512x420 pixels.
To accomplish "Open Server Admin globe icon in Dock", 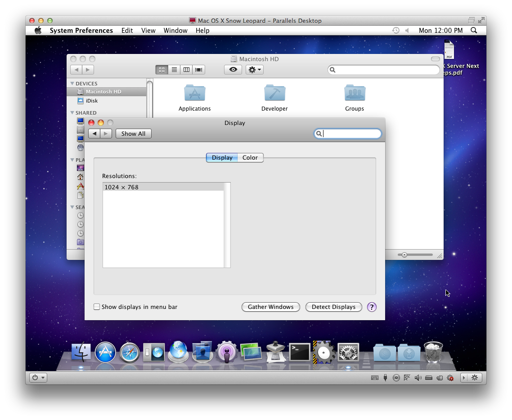I will 178,352.
